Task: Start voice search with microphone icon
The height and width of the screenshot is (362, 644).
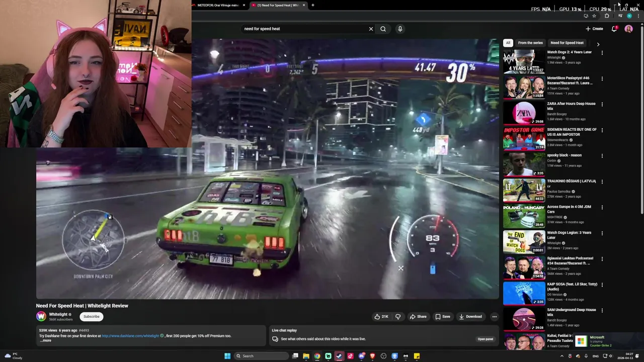Action: click(x=400, y=29)
